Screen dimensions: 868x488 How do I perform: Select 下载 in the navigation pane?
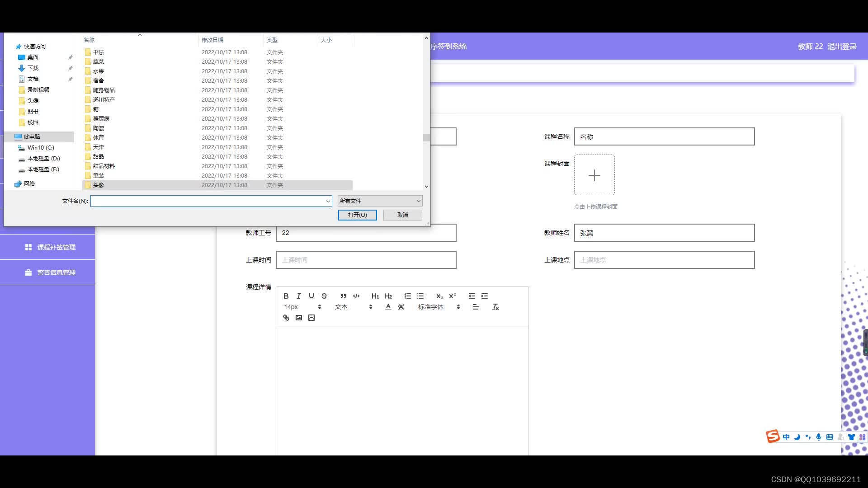tap(33, 68)
